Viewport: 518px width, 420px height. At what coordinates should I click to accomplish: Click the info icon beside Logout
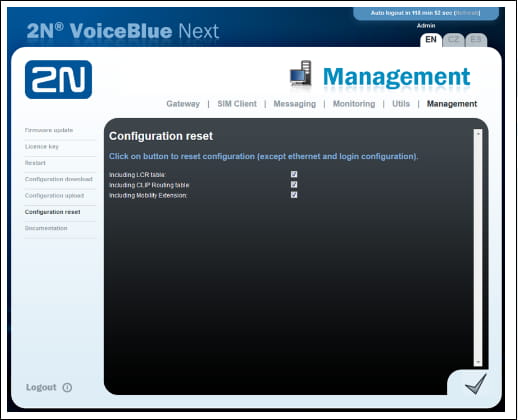coord(67,387)
